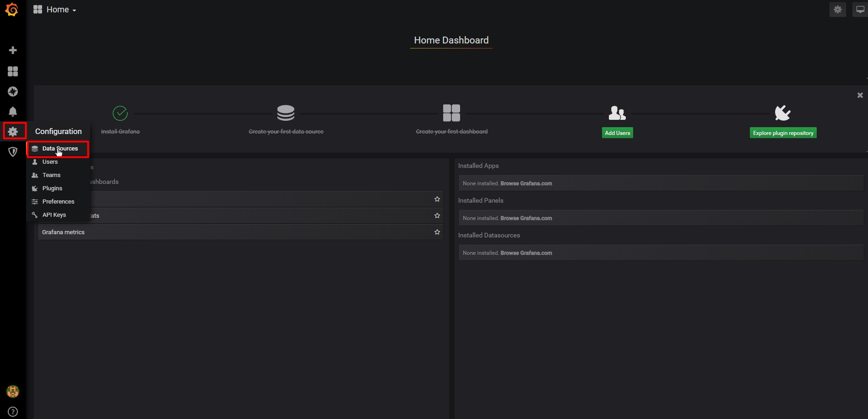Click the user avatar icon

[x=13, y=392]
